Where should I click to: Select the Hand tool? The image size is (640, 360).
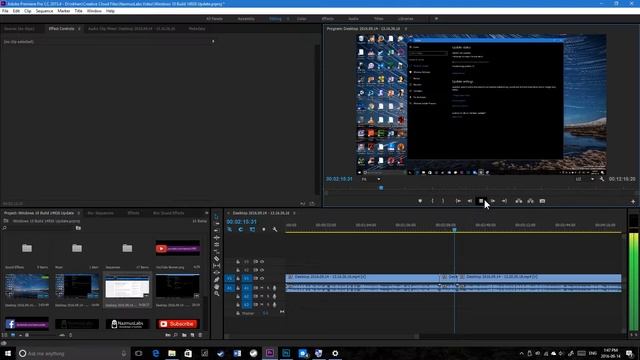pos(217,287)
